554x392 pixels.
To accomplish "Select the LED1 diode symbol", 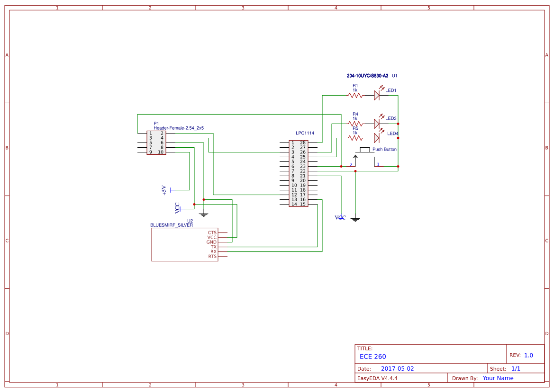I will pyautogui.click(x=377, y=95).
